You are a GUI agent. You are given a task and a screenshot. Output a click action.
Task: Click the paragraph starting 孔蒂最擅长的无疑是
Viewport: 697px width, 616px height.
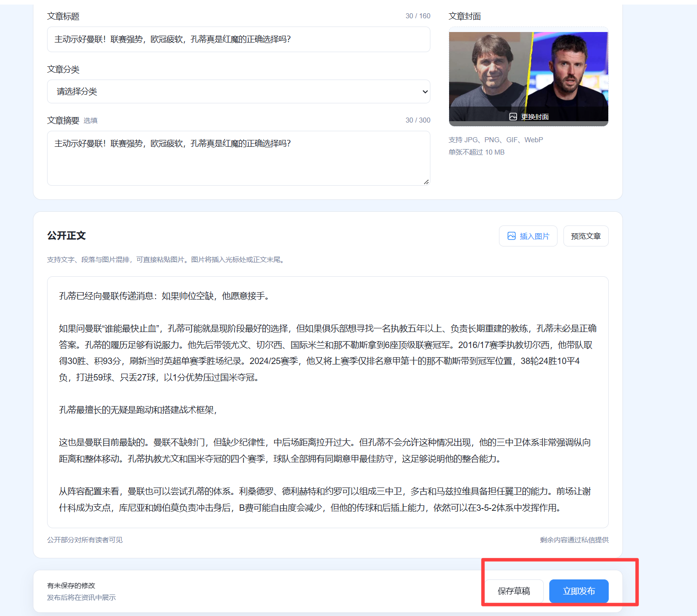(x=138, y=410)
